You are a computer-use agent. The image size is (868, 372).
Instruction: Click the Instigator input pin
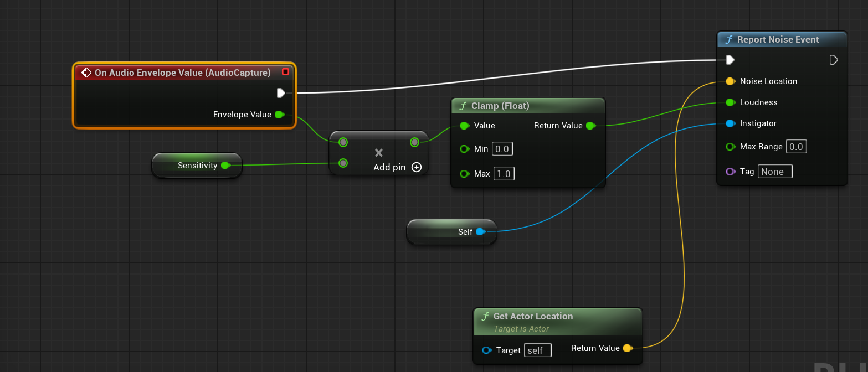coord(730,123)
